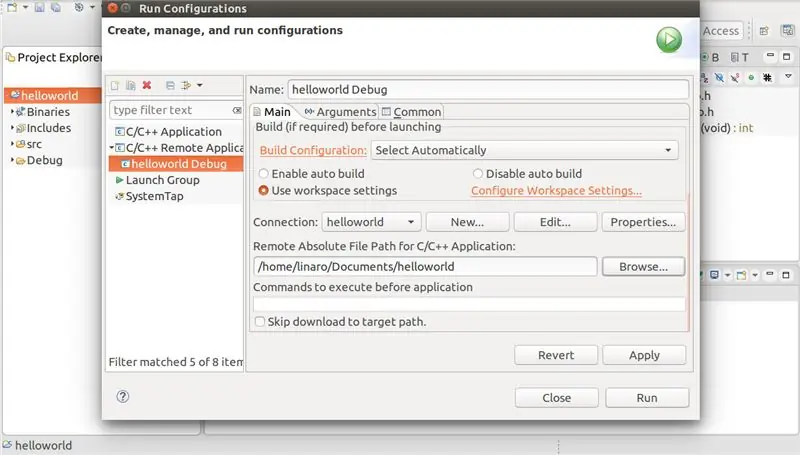This screenshot has width=800, height=455.
Task: Select Launch Group in configuration tree
Action: pos(162,180)
